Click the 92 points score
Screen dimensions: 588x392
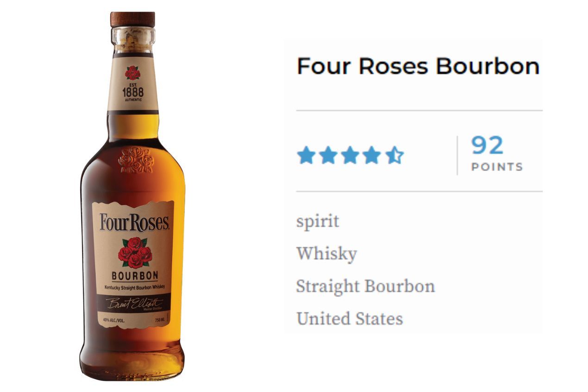[x=487, y=145]
